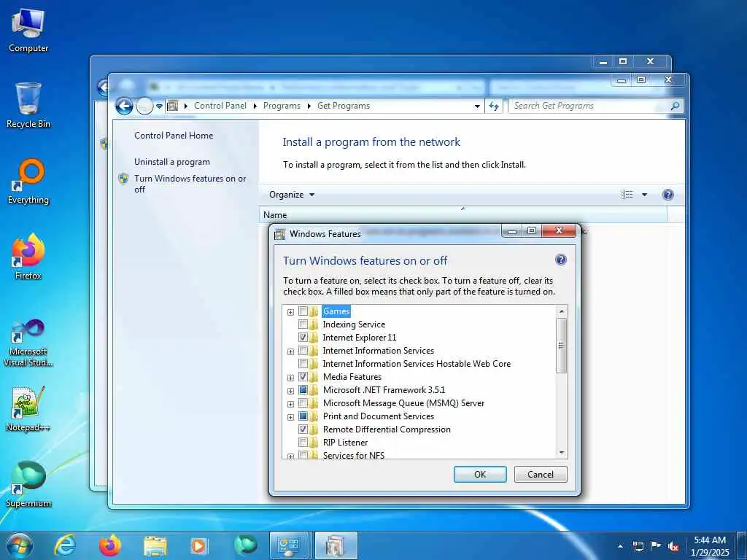
Task: Click Programs in the breadcrumb
Action: point(282,106)
